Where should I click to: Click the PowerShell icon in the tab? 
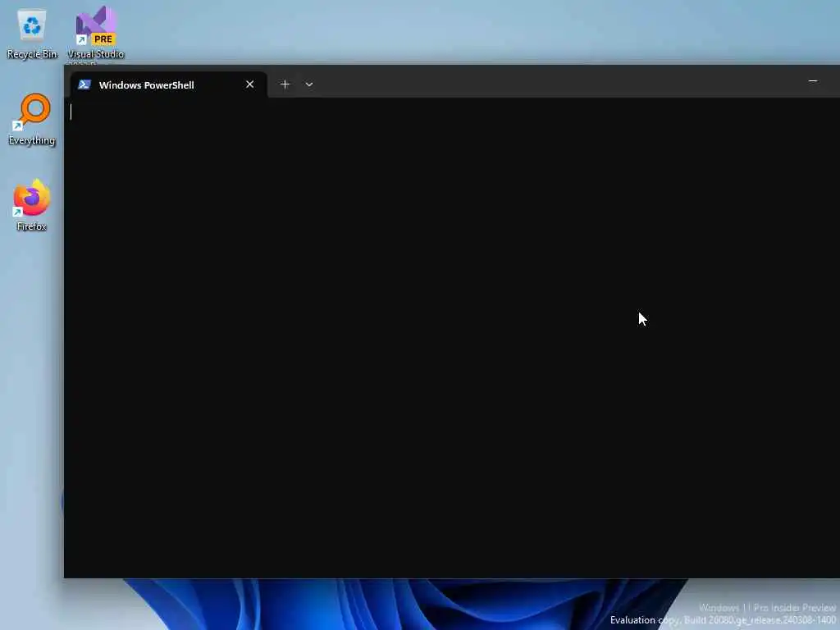coord(84,84)
